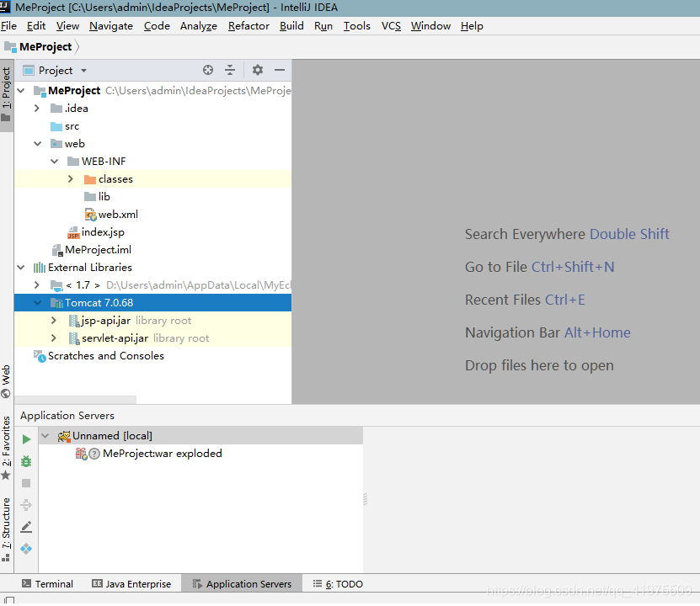
Task: Collapse the WEB-INF folder
Action: (55, 162)
